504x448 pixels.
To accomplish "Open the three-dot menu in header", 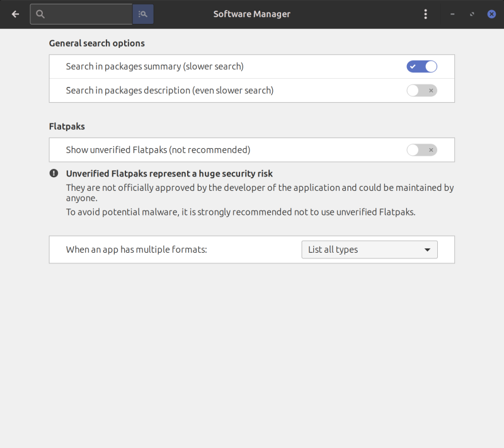I will click(426, 14).
